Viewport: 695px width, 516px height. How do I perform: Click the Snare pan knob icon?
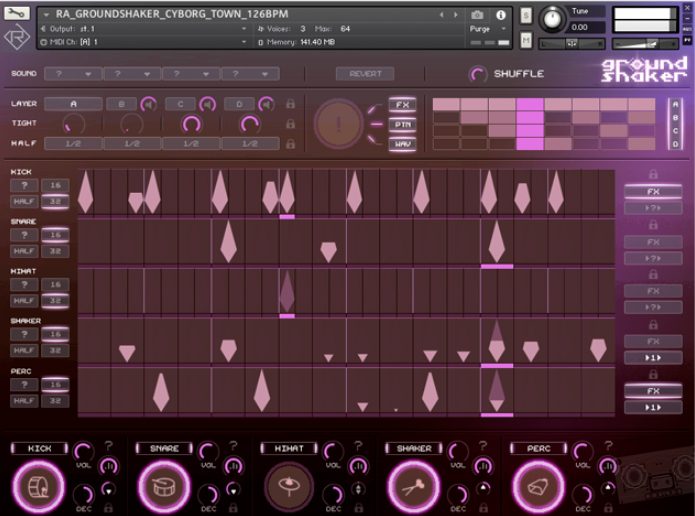[x=233, y=466]
